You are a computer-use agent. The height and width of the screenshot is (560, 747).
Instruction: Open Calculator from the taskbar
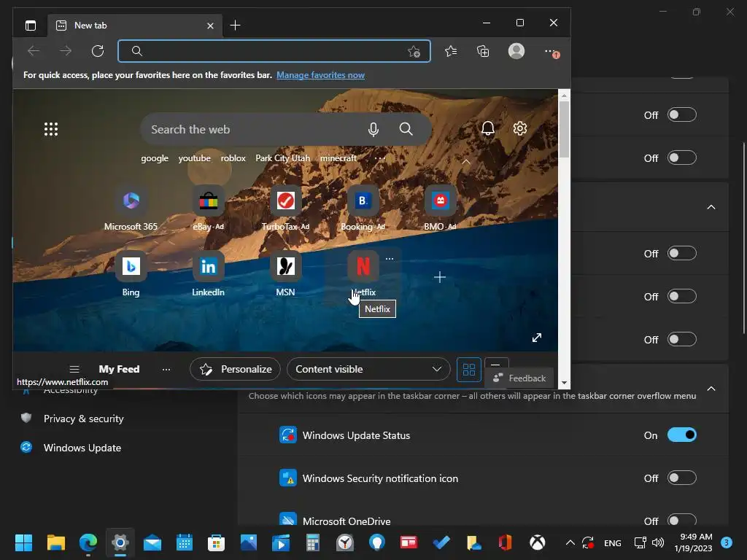pos(312,542)
